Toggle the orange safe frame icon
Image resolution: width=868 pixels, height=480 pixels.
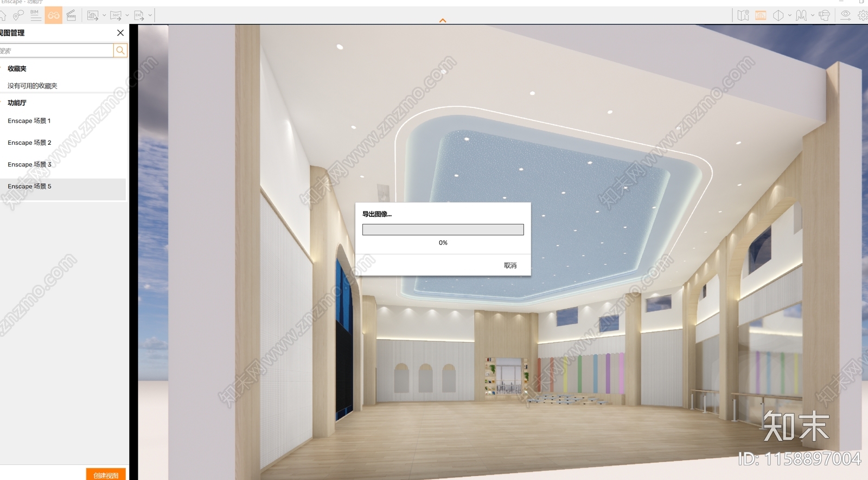click(761, 16)
